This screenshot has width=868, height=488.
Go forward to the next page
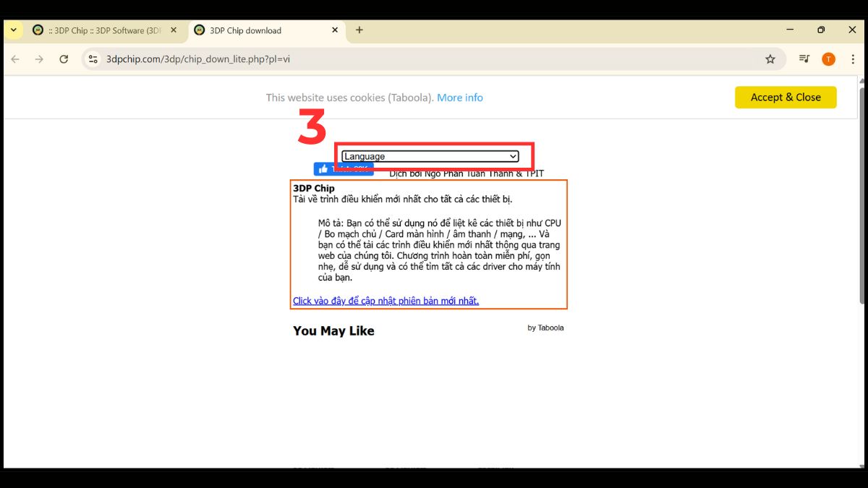39,59
